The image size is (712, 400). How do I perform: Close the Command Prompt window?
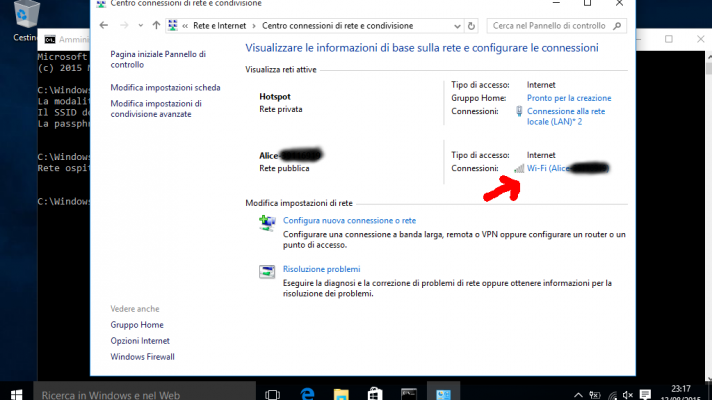[x=701, y=39]
